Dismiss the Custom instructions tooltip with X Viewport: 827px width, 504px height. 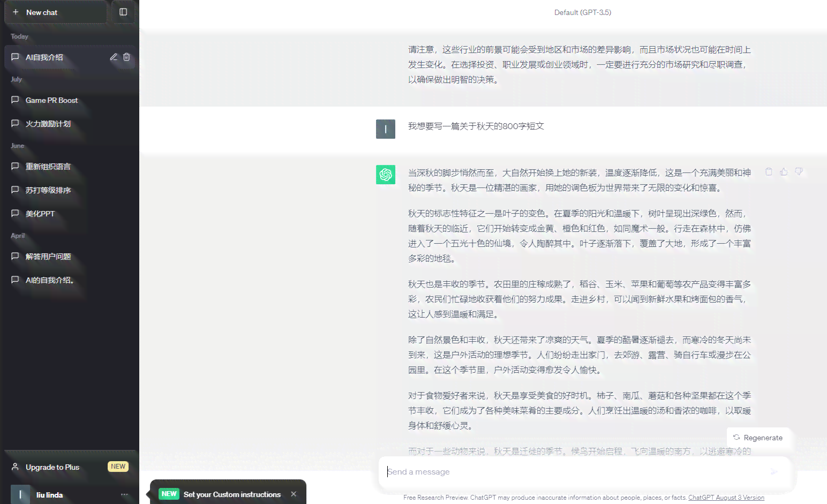pos(294,494)
